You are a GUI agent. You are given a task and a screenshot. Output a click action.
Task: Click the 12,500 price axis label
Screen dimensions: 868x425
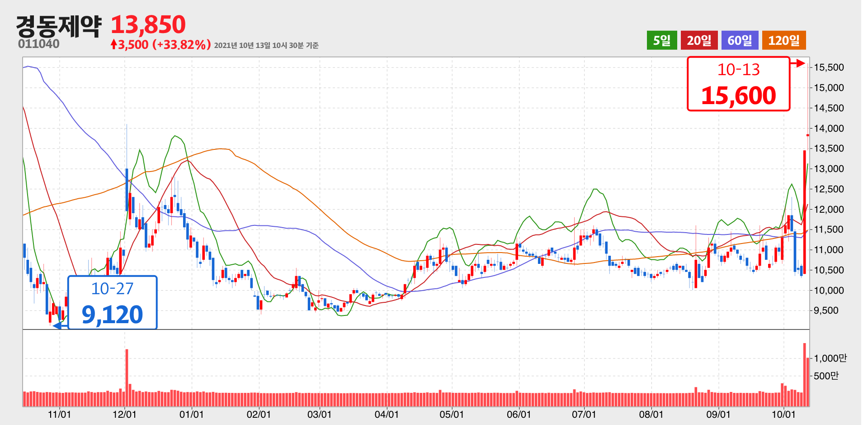pyautogui.click(x=829, y=189)
